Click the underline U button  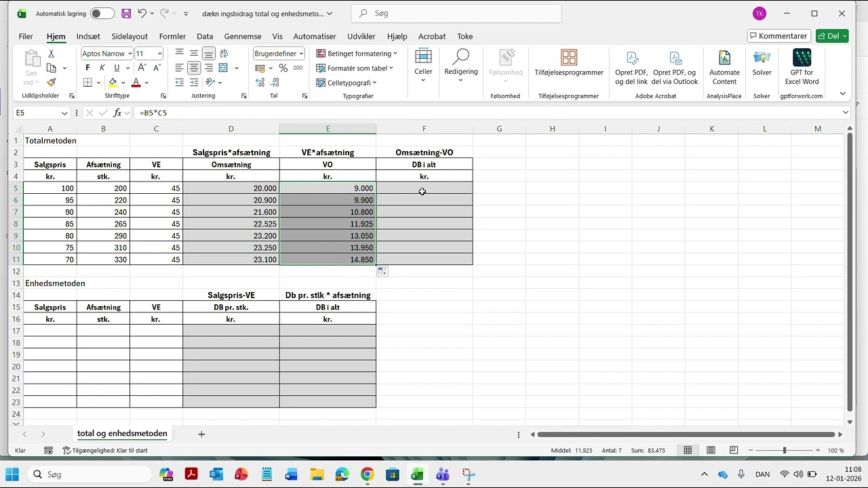[x=117, y=68]
